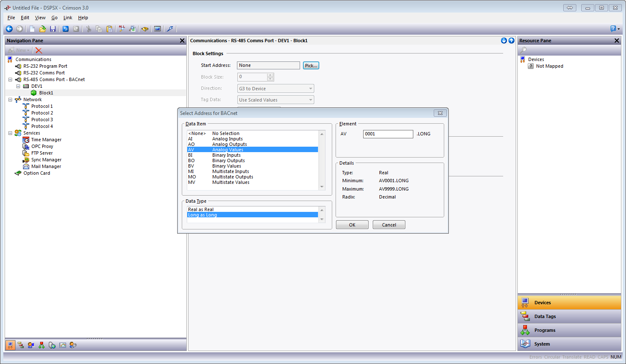Click the Pick... button
626x364 pixels.
311,66
